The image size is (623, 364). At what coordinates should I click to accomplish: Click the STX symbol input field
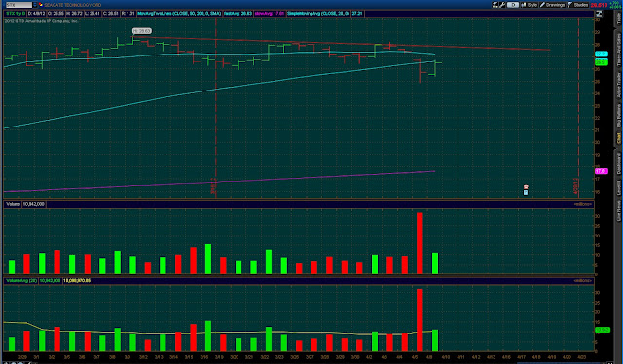pos(18,5)
